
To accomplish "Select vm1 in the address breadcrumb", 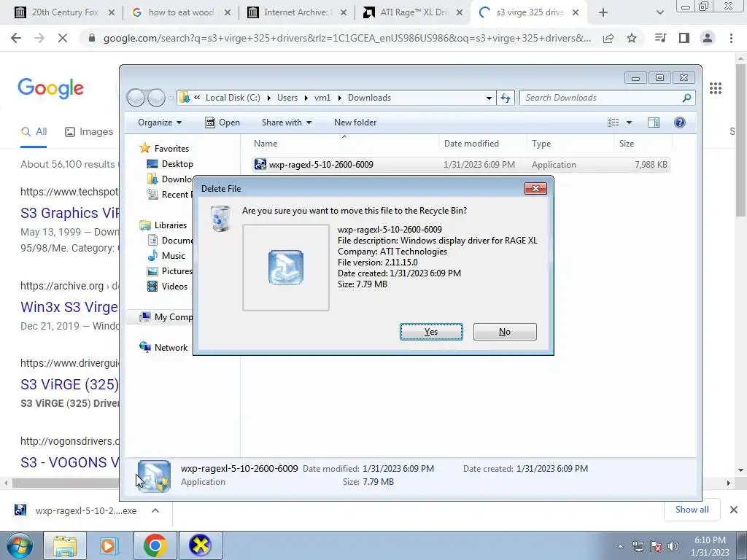I will [x=322, y=98].
